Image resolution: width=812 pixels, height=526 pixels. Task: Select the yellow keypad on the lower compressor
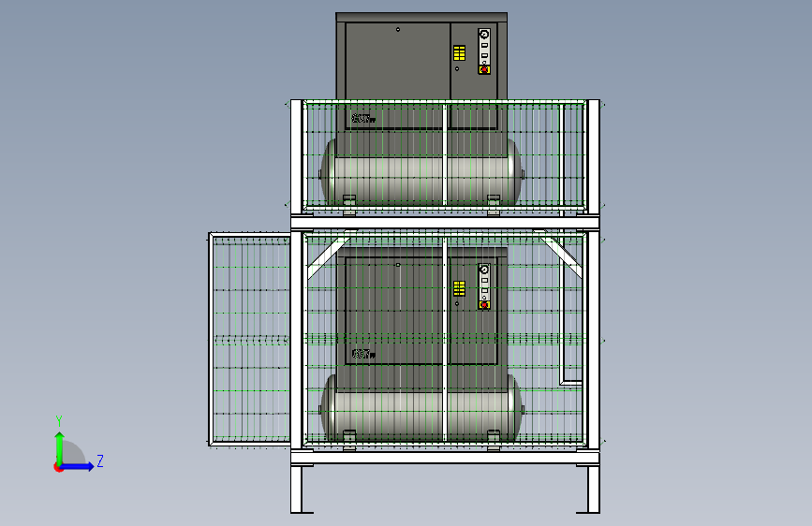point(459,288)
